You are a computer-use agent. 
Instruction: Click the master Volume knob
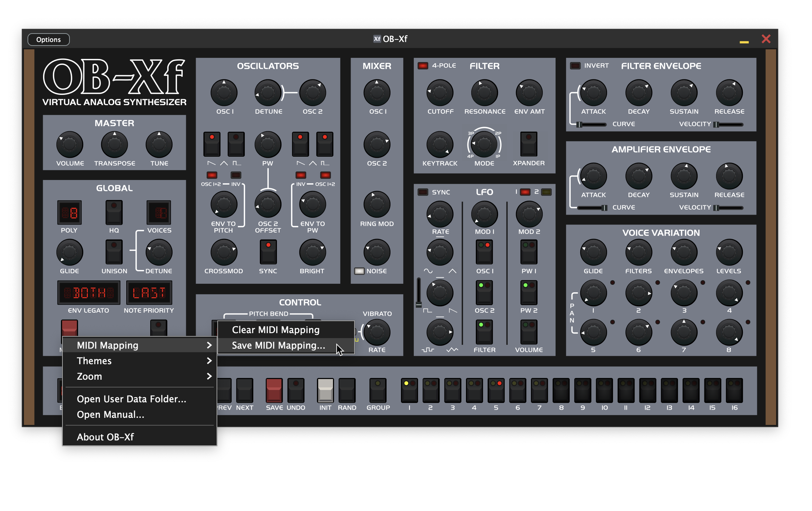click(x=70, y=145)
